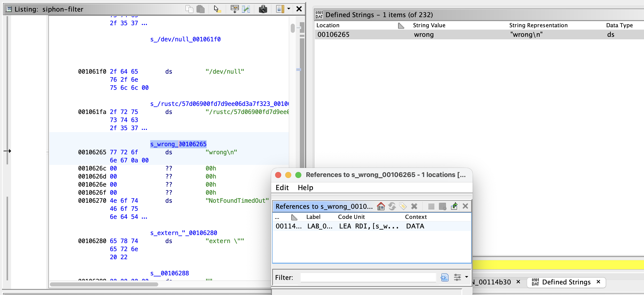The width and height of the screenshot is (644, 295).
Task: Sort References by Code Unit column
Action: point(351,217)
